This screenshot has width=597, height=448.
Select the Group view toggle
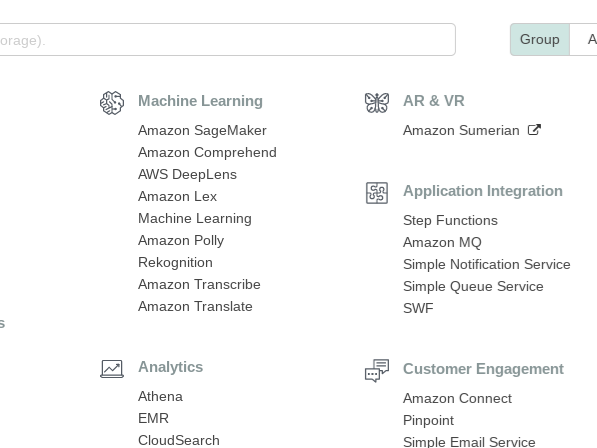tap(540, 40)
